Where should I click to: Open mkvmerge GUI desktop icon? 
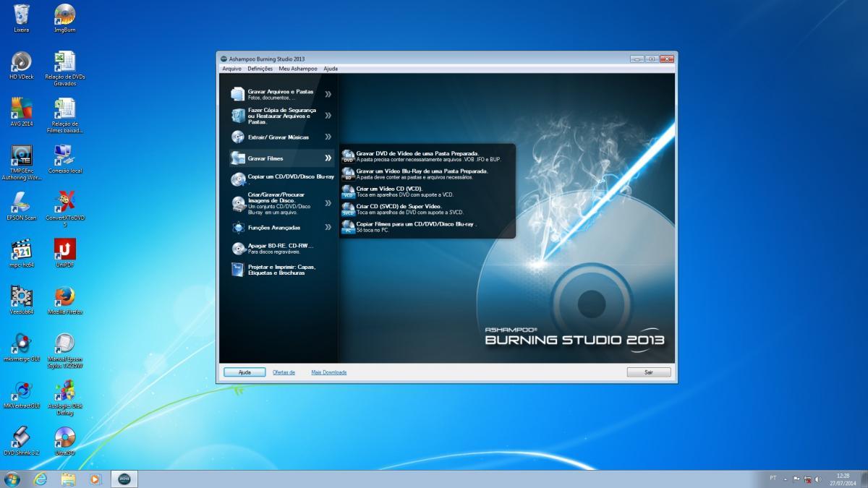coord(22,343)
